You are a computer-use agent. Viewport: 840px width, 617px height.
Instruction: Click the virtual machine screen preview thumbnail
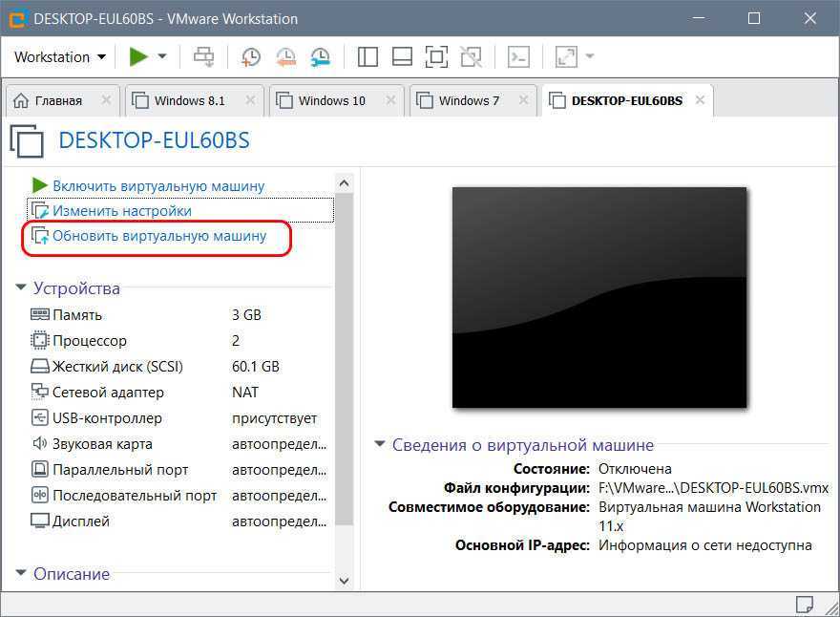pyautogui.click(x=598, y=297)
